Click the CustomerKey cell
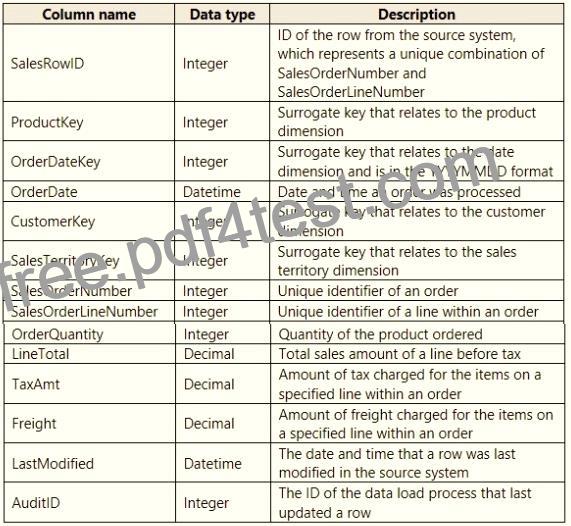Viewport: 571px width, 526px height. click(89, 221)
